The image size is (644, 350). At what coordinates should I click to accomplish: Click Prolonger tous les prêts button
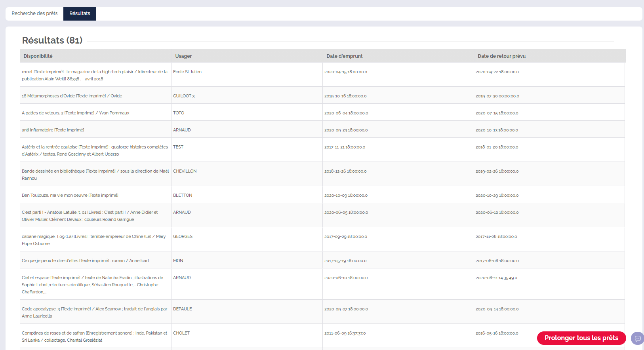point(581,338)
